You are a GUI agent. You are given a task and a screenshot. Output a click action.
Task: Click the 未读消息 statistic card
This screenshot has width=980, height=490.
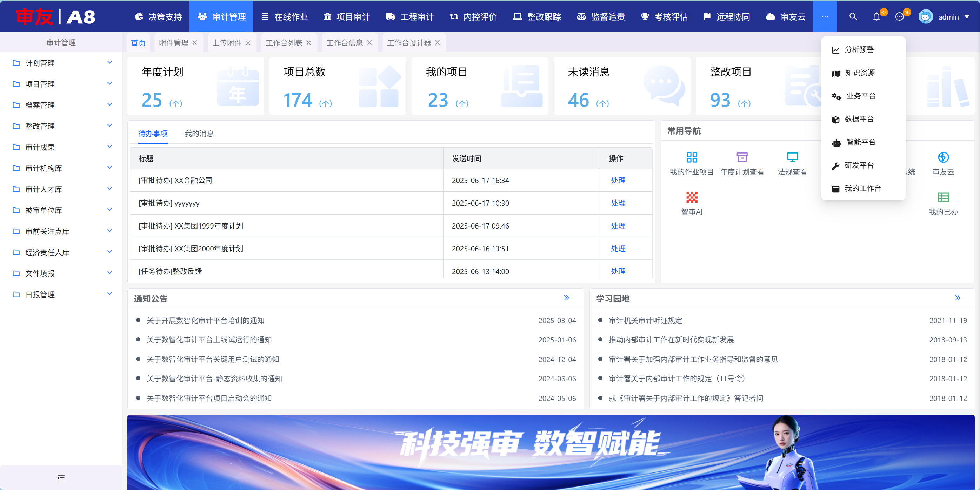coord(621,86)
